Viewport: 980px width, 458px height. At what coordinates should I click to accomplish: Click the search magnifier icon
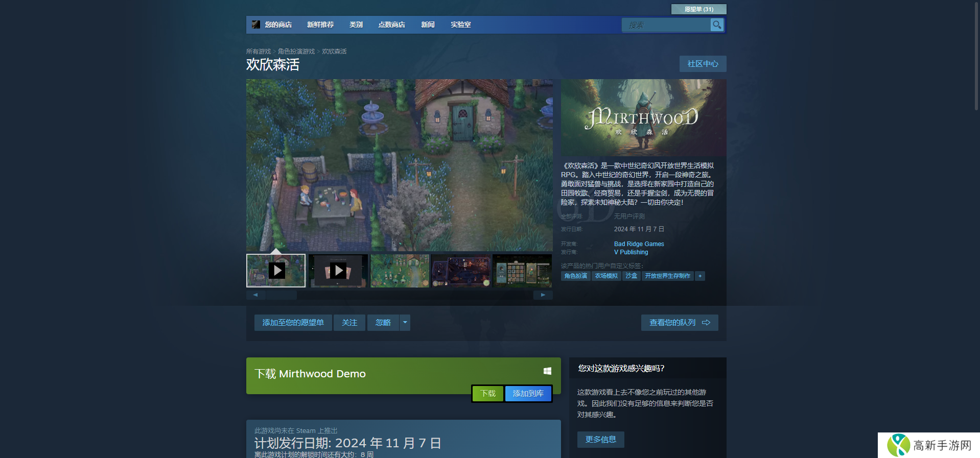point(717,25)
